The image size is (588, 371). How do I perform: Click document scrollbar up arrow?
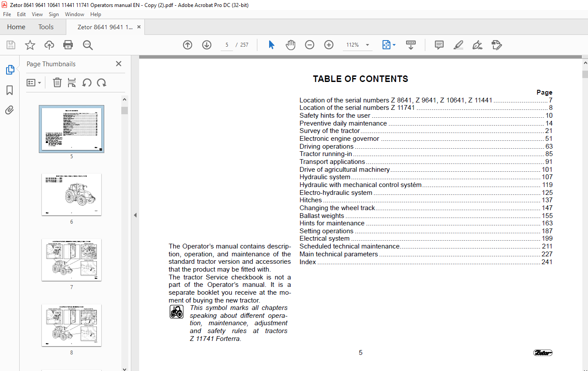click(x=585, y=63)
